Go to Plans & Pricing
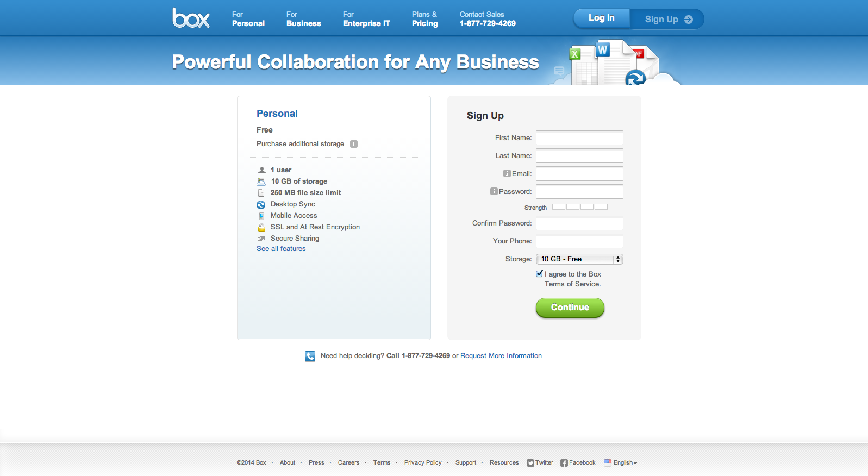 (424, 19)
